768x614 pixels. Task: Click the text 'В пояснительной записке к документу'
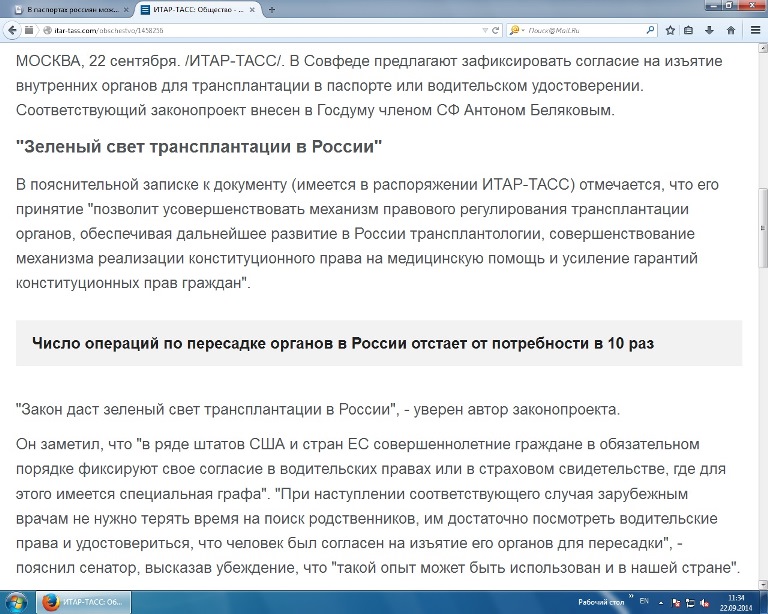coord(151,185)
